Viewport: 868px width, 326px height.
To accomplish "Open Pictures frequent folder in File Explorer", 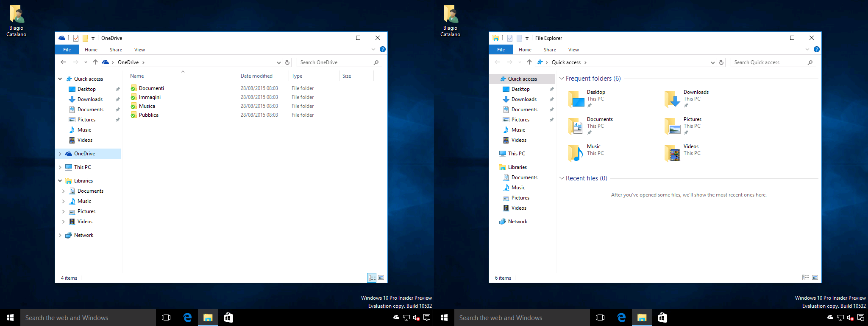I will click(683, 126).
